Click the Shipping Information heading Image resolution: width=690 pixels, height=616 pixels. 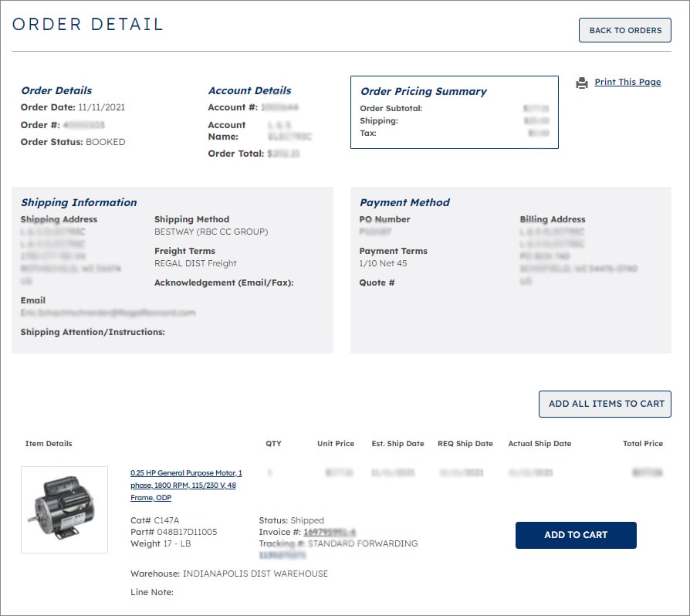pos(79,202)
